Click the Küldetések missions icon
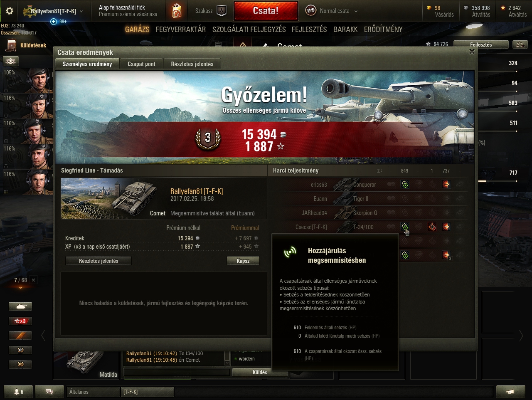The width and height of the screenshot is (532, 400). coord(11,45)
